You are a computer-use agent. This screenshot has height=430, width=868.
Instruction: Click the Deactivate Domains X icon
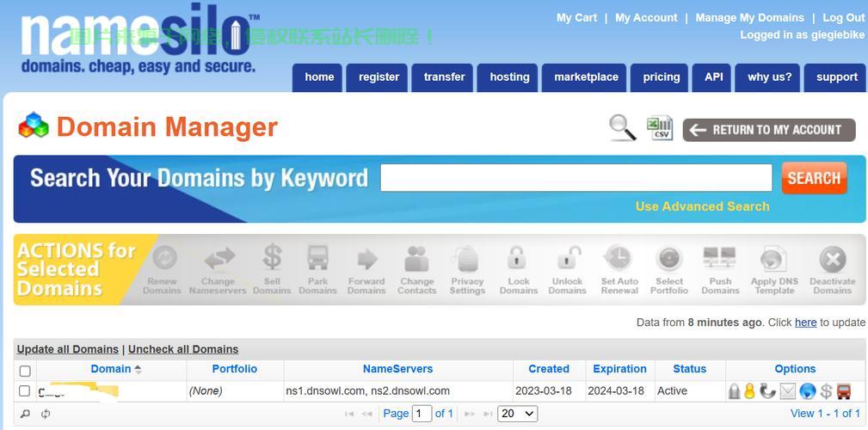point(833,259)
